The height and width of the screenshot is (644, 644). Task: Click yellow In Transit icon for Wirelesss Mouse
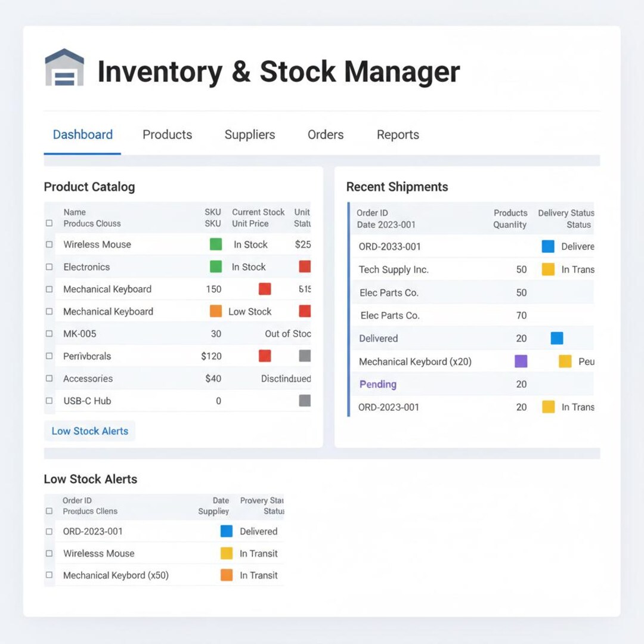point(227,553)
